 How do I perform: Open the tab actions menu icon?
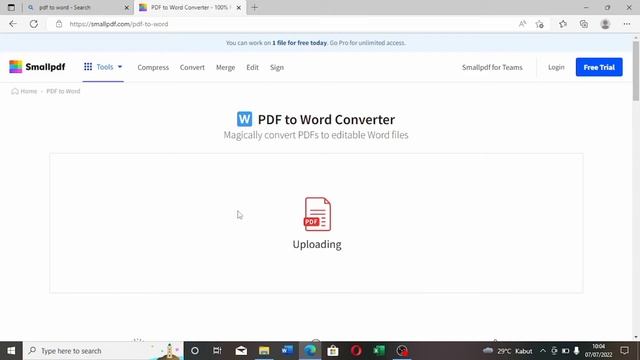pyautogui.click(x=11, y=7)
